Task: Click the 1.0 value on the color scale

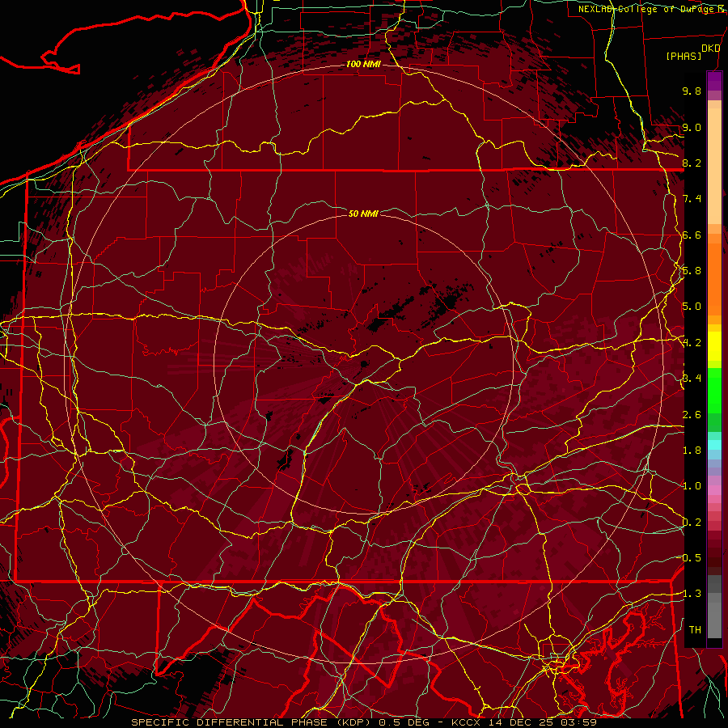Action: click(692, 486)
